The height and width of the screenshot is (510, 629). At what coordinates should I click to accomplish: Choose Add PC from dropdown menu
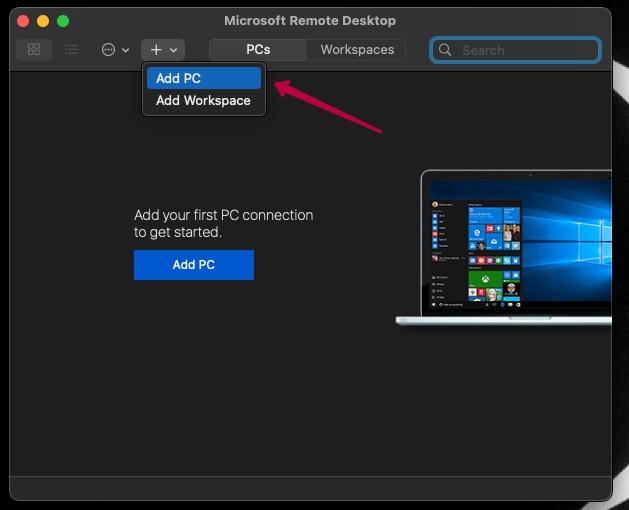tap(204, 78)
